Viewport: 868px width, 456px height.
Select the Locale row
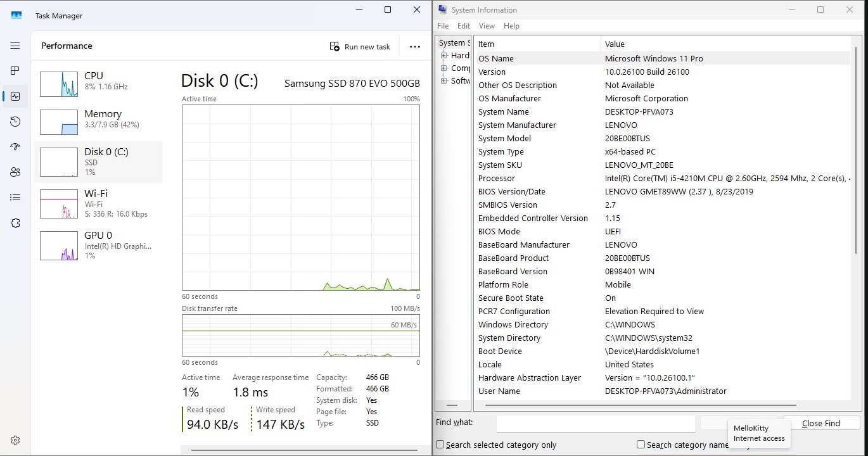[x=662, y=364]
